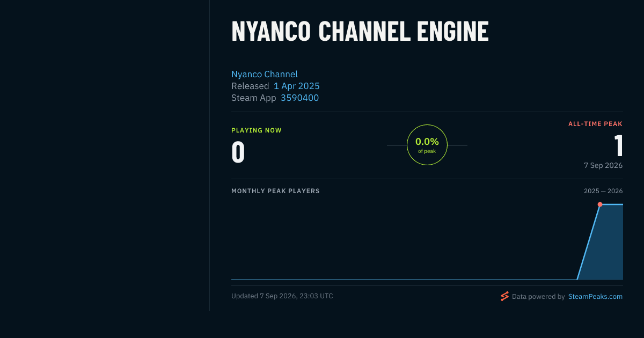This screenshot has width=644, height=338.
Task: Click the Data powered by text
Action: [538, 296]
